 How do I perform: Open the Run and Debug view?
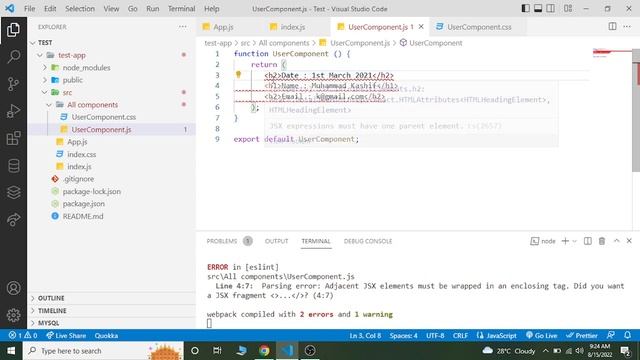tap(13, 111)
